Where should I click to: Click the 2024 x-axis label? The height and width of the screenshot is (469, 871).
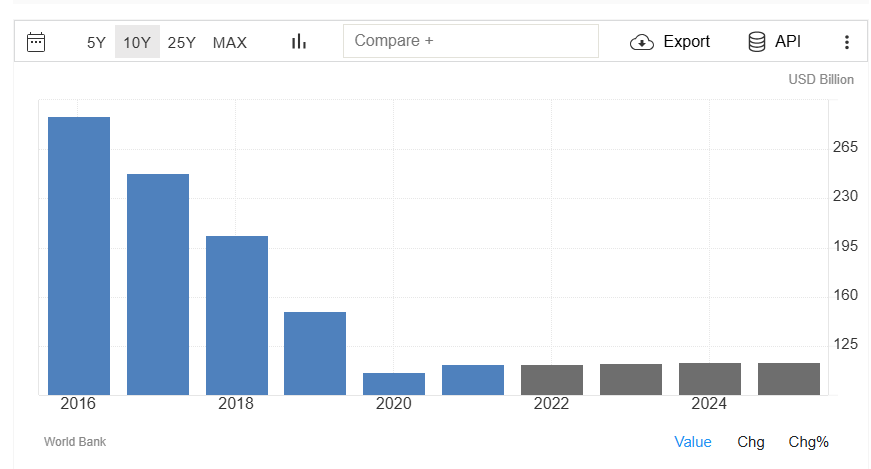coord(709,403)
